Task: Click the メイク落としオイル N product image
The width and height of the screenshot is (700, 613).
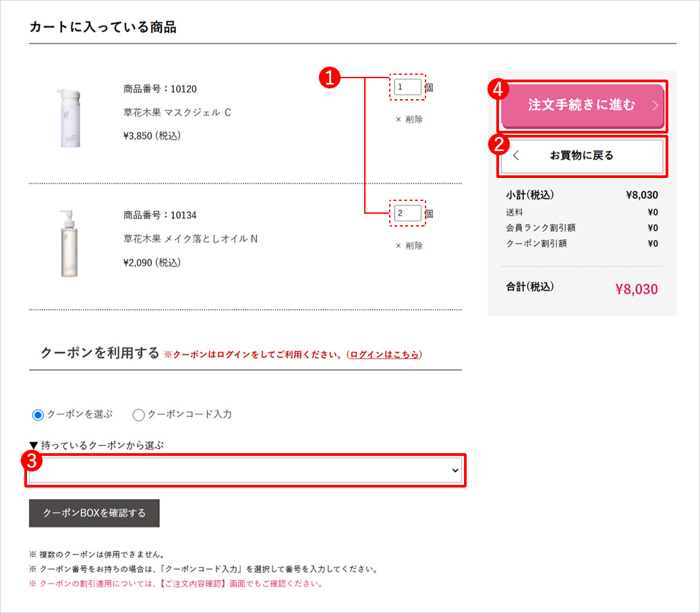Action: pyautogui.click(x=69, y=243)
